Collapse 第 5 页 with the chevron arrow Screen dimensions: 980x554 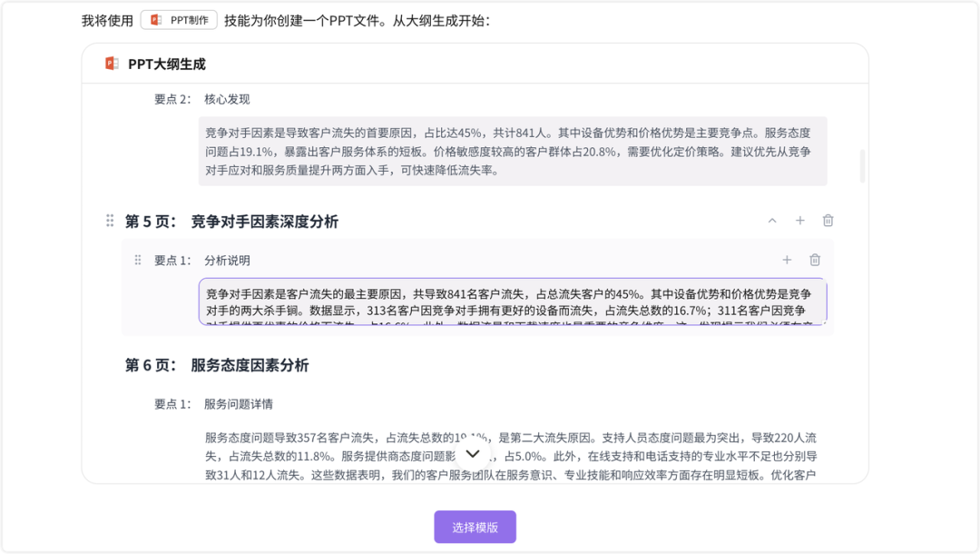point(772,220)
